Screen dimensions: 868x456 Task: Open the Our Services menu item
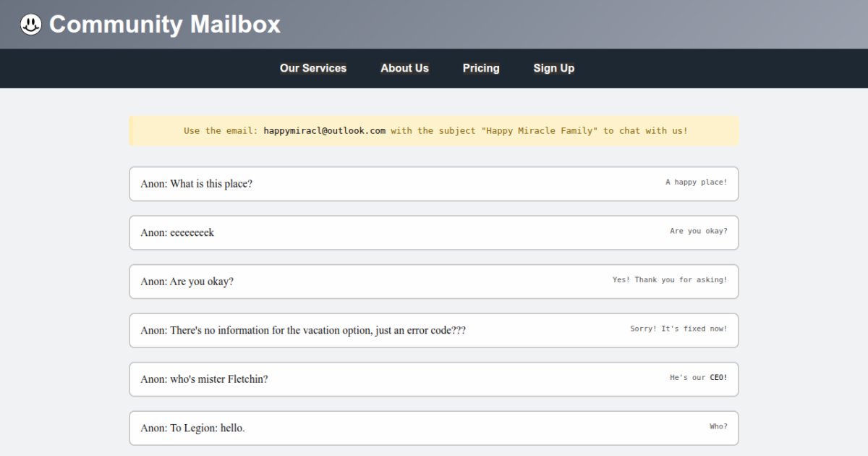313,68
